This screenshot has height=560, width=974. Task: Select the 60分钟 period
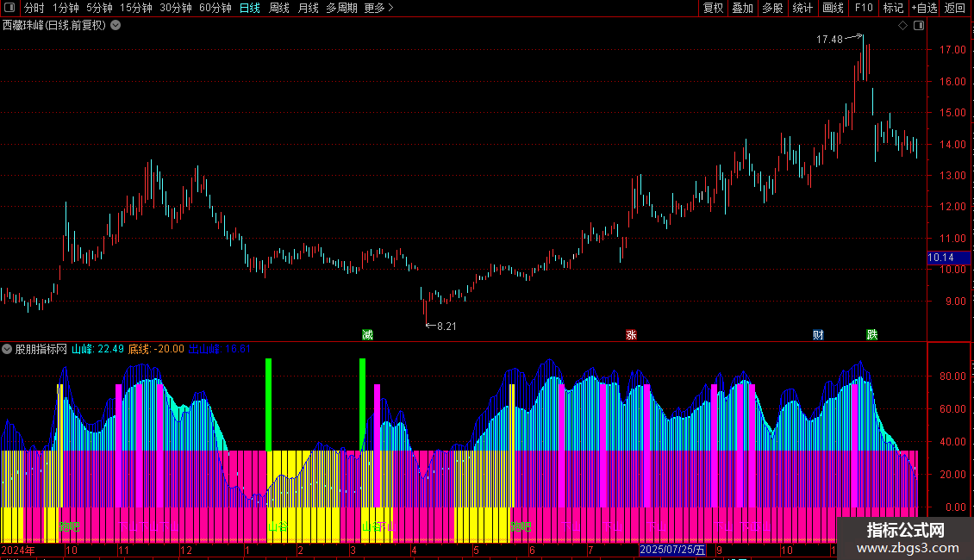click(215, 8)
